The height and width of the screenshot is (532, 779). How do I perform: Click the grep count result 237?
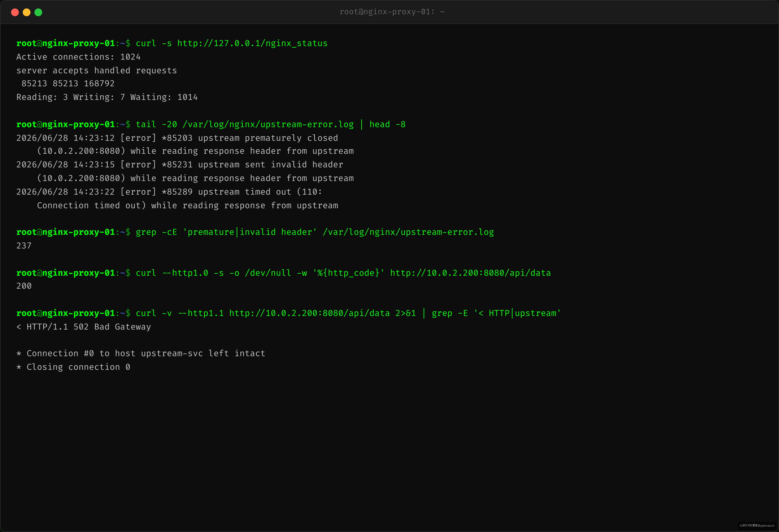click(x=24, y=246)
